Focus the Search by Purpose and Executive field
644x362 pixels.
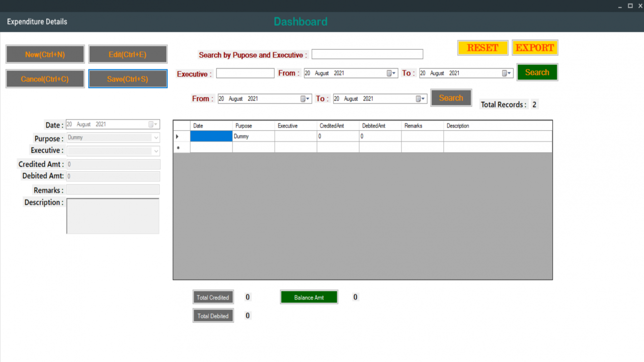pyautogui.click(x=367, y=54)
